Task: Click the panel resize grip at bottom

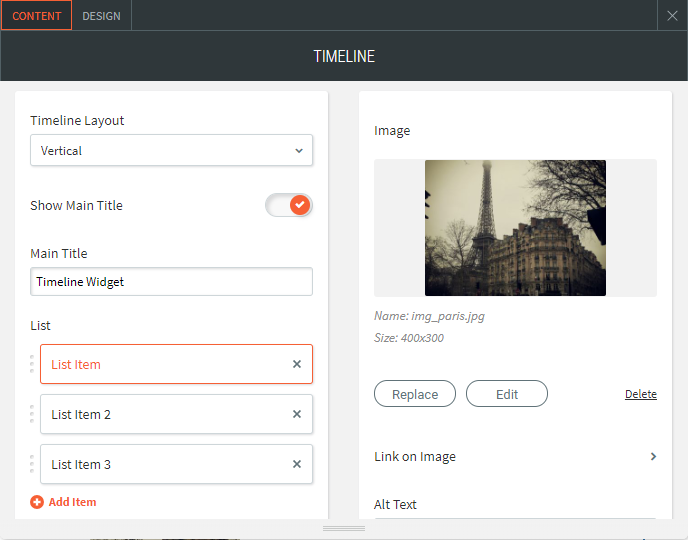Action: pyautogui.click(x=344, y=528)
